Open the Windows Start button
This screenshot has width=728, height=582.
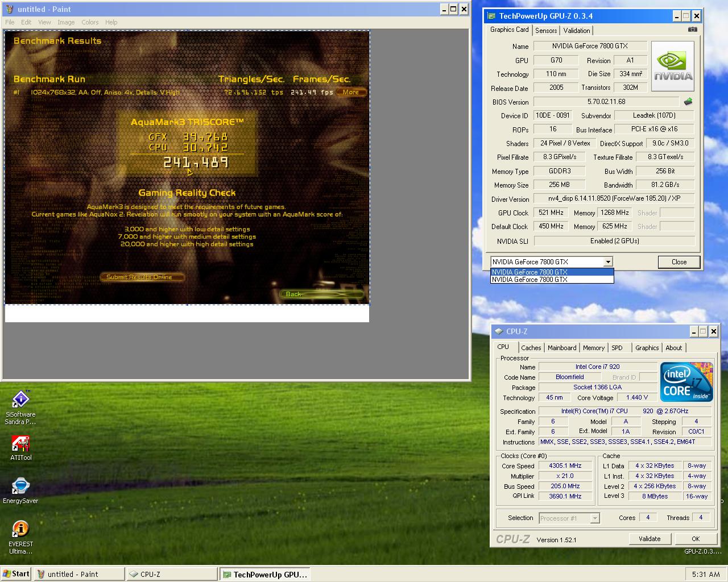coord(16,574)
